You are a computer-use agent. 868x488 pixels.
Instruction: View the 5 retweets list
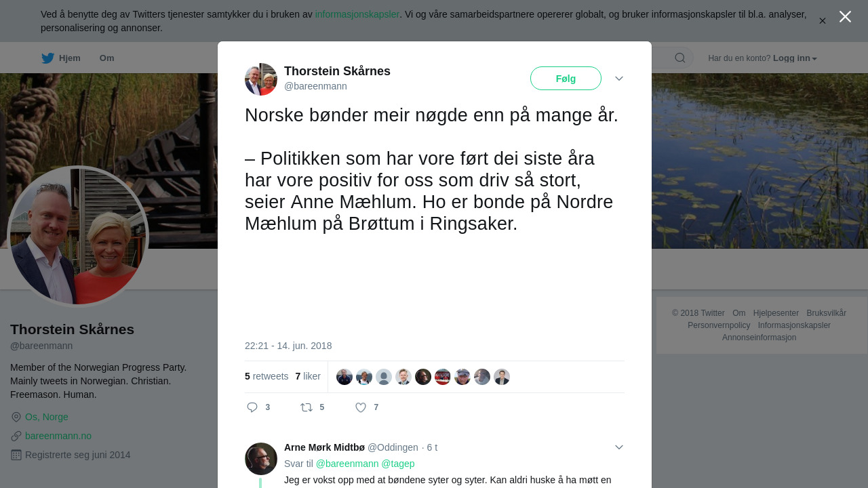pos(267,376)
